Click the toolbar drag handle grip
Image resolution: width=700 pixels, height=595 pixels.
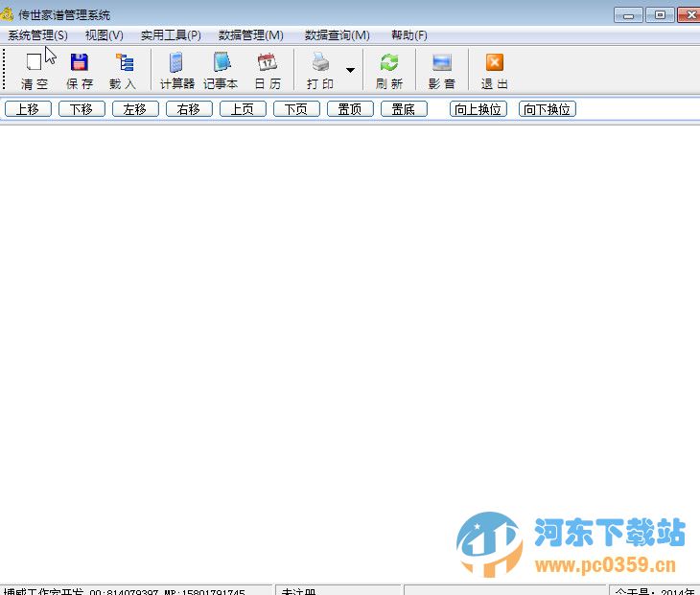click(x=4, y=69)
